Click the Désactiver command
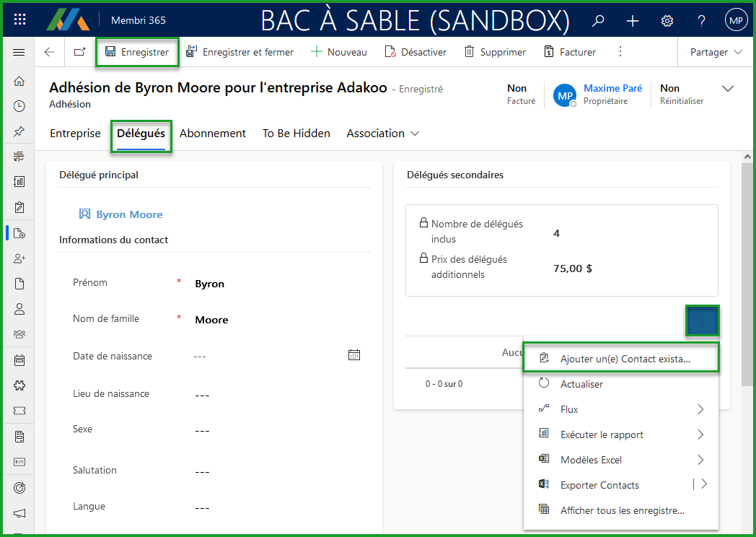 point(416,52)
